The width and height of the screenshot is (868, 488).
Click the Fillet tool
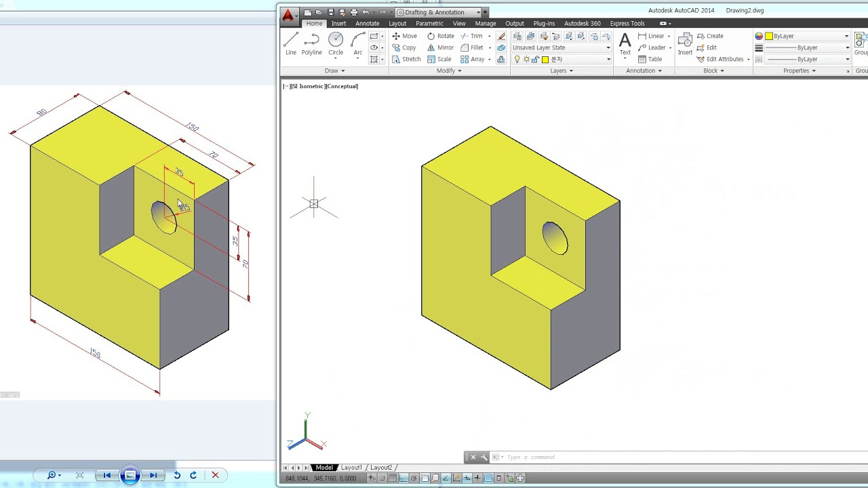471,47
